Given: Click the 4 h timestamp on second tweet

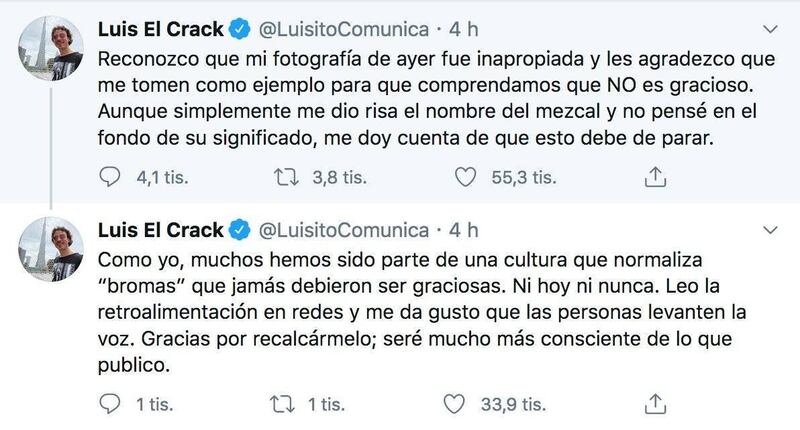Looking at the screenshot, I should [463, 231].
